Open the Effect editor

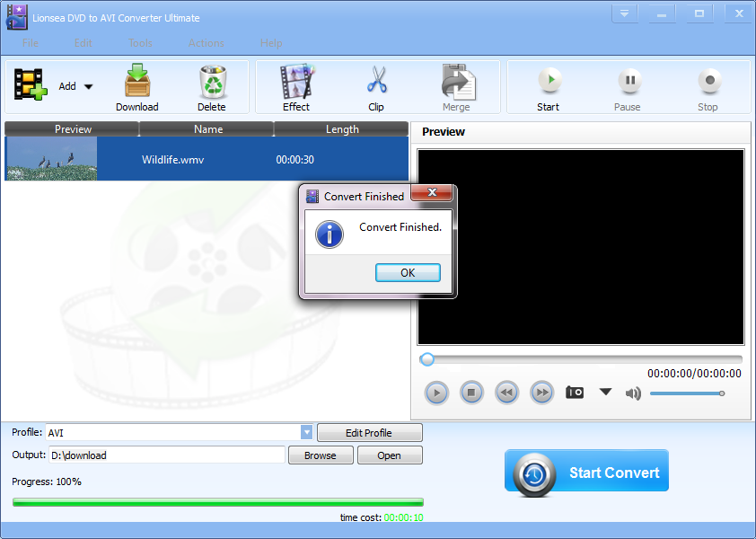pyautogui.click(x=296, y=87)
